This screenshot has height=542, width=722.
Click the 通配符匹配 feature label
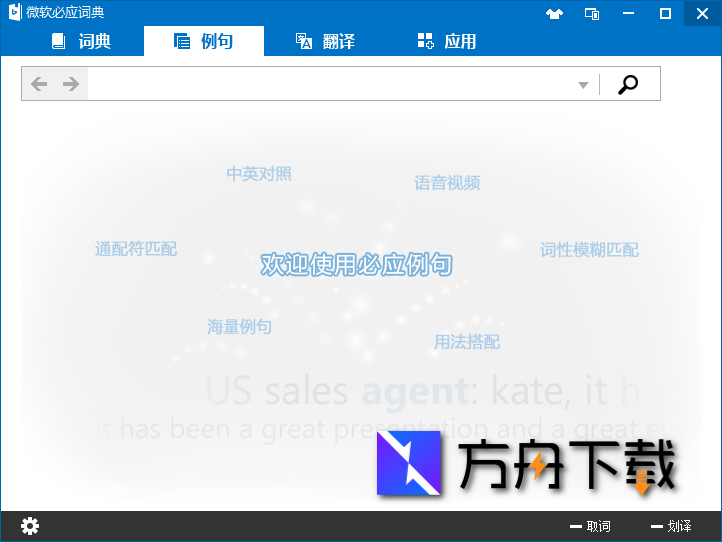coord(136,249)
